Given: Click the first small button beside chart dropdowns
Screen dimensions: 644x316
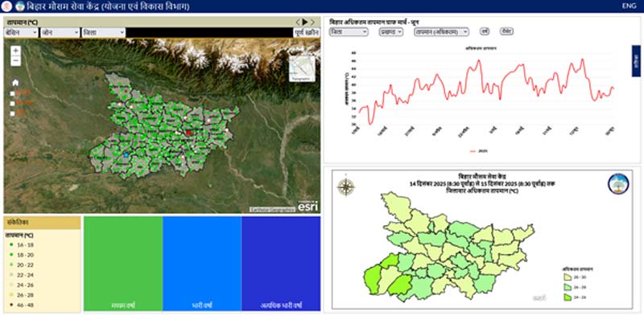Looking at the screenshot, I should click(485, 31).
